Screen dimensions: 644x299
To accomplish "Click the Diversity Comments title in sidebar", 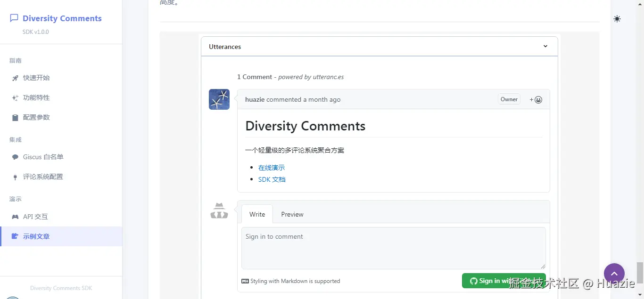I will click(x=62, y=18).
